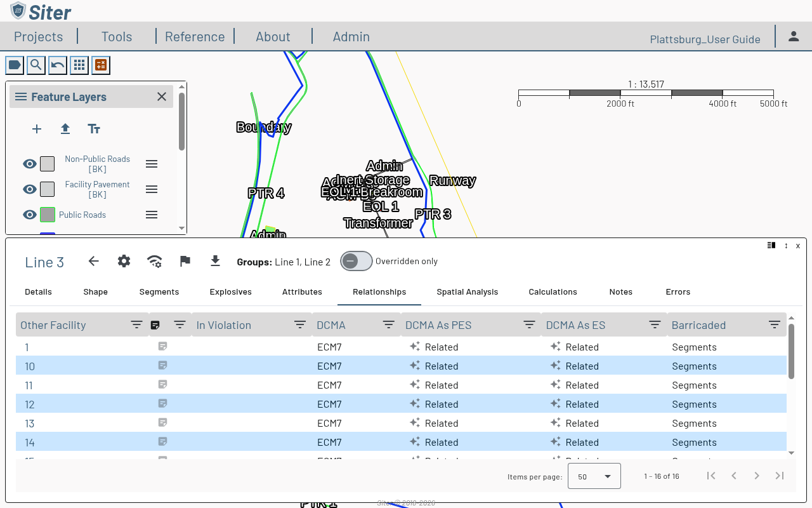Open the Facility Pavement layer menu handle
Screen dimensions: 812x508
[152, 189]
